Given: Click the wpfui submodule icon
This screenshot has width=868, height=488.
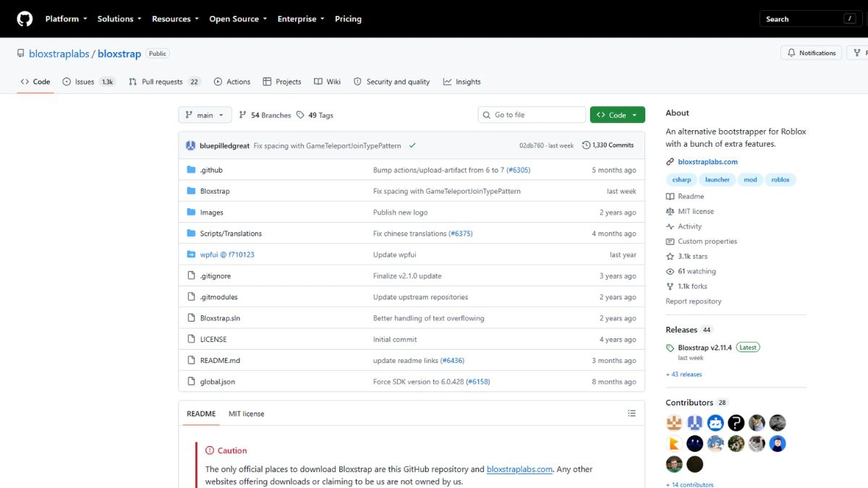Looking at the screenshot, I should click(x=191, y=254).
